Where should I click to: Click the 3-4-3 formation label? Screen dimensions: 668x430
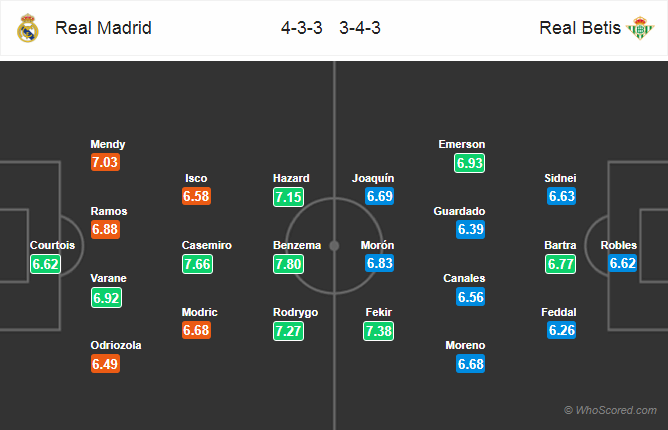pyautogui.click(x=360, y=28)
